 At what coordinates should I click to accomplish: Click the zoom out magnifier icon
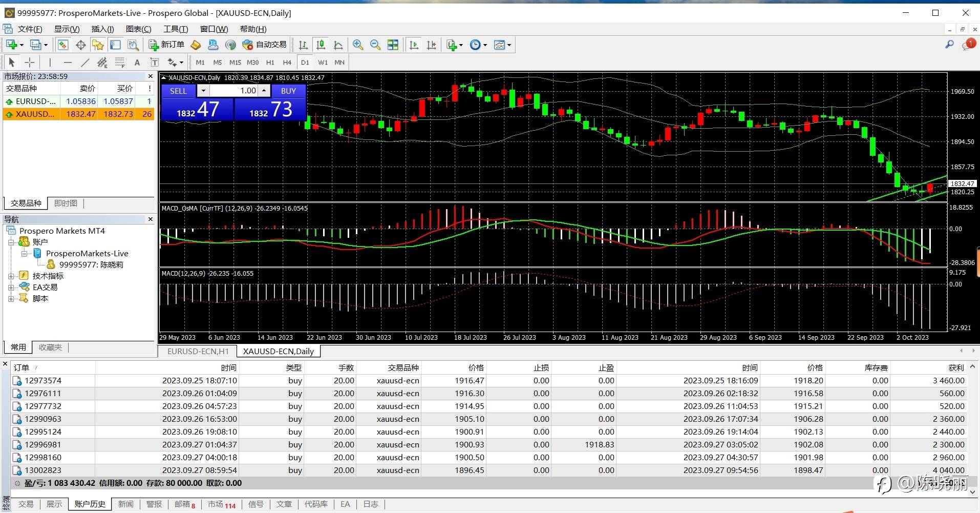pyautogui.click(x=375, y=45)
